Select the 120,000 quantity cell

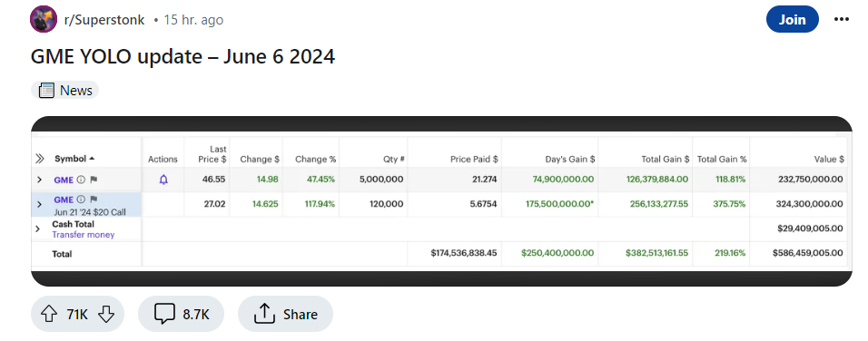tap(387, 204)
